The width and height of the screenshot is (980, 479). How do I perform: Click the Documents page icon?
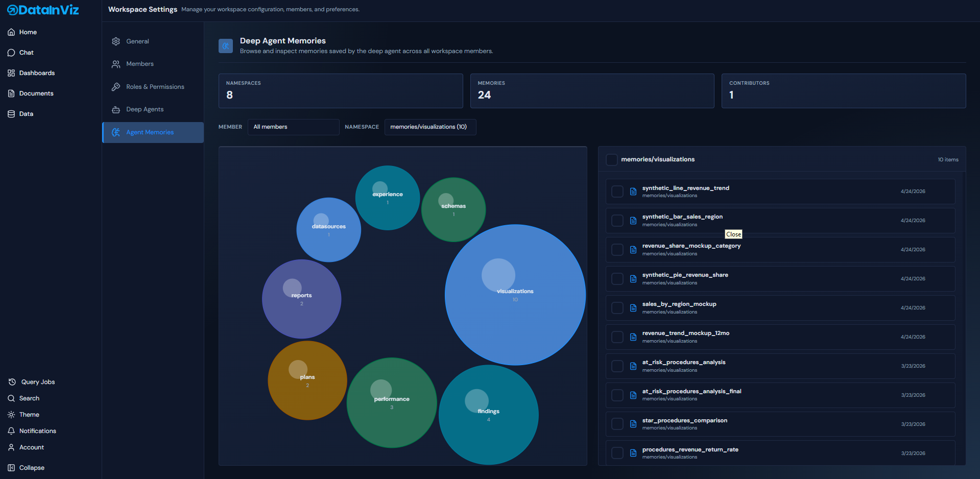[x=11, y=93]
